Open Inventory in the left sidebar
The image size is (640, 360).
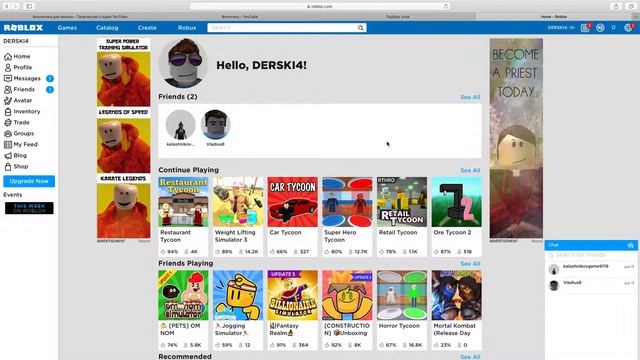coord(22,111)
